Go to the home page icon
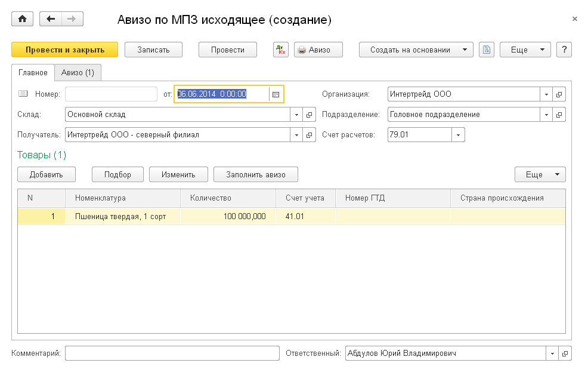 (23, 19)
